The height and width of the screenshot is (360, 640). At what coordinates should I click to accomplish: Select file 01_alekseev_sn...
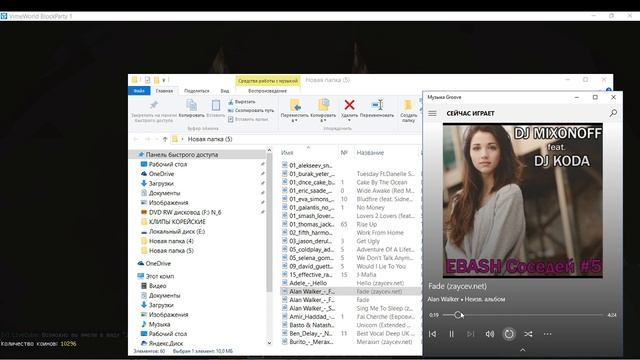pos(311,165)
